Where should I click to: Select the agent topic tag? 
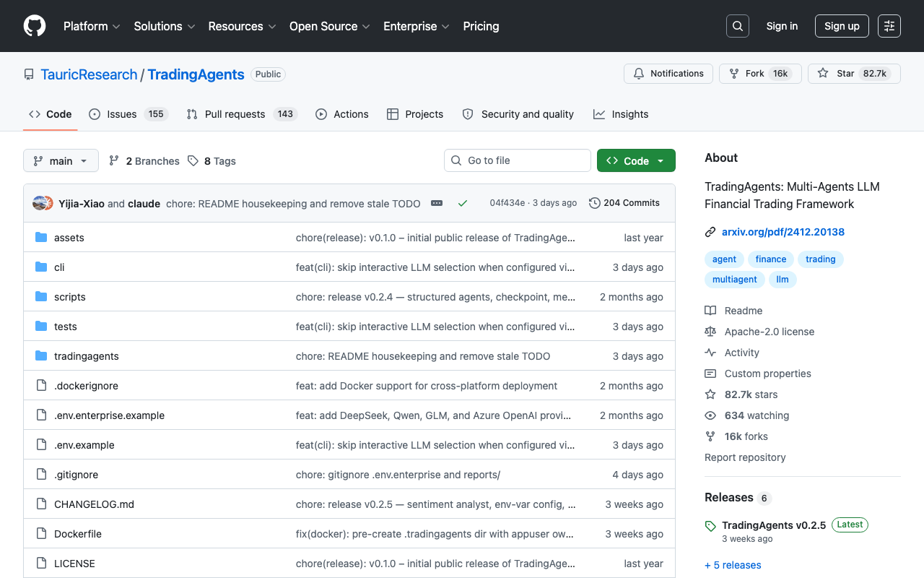pyautogui.click(x=725, y=259)
